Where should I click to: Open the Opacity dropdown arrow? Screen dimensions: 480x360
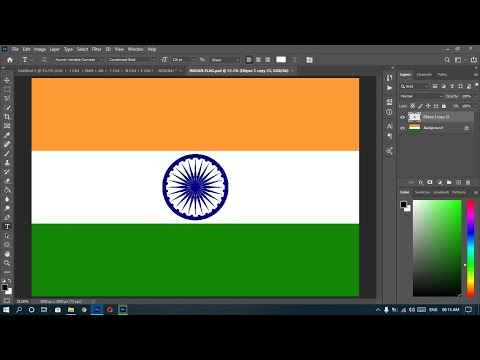(x=476, y=96)
